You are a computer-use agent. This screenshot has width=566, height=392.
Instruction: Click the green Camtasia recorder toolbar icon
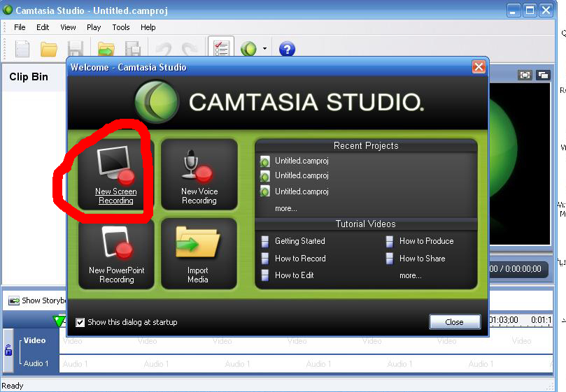tap(248, 49)
